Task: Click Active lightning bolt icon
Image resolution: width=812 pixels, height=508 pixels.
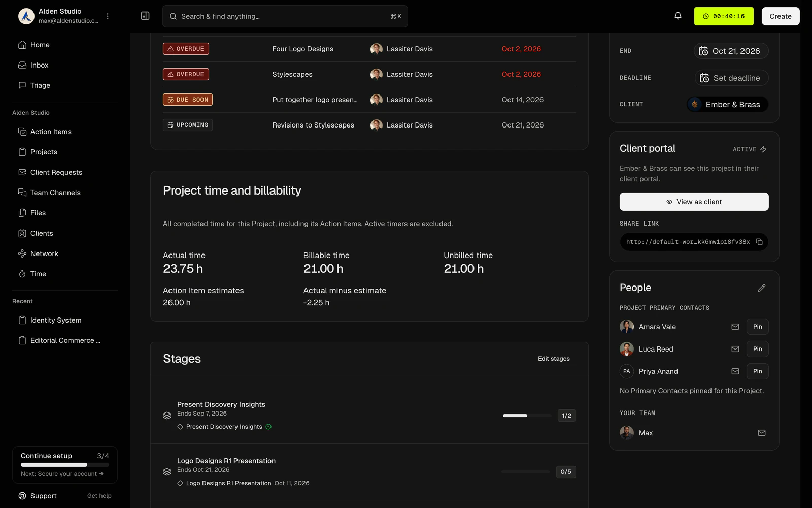Action: tap(763, 149)
